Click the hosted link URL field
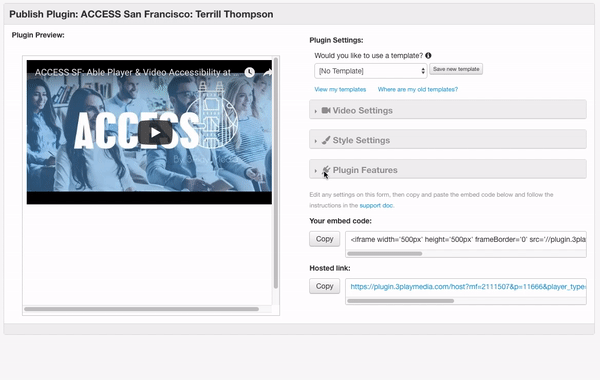This screenshot has height=380, width=600. [466, 287]
